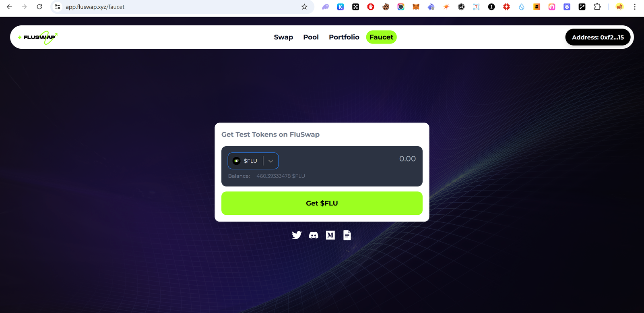Click the FluSwap logo
644x313 pixels.
[38, 37]
